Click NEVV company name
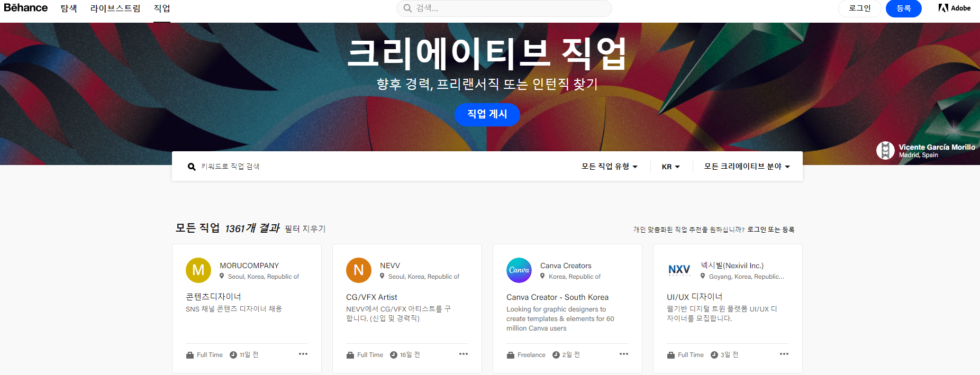The width and height of the screenshot is (980, 375). [390, 266]
